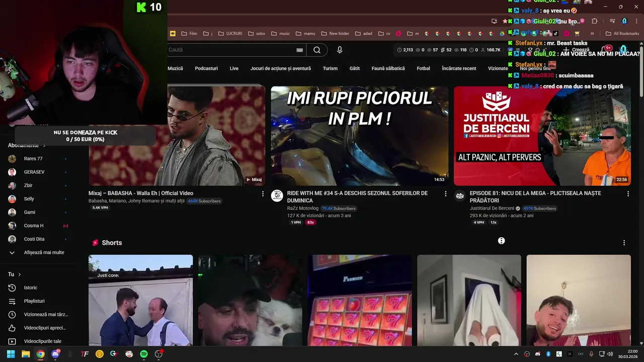Select the Faună sălbatică chip

388,68
